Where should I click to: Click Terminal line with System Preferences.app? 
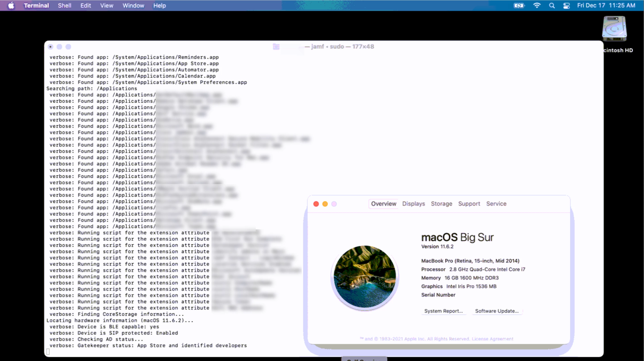pyautogui.click(x=148, y=82)
